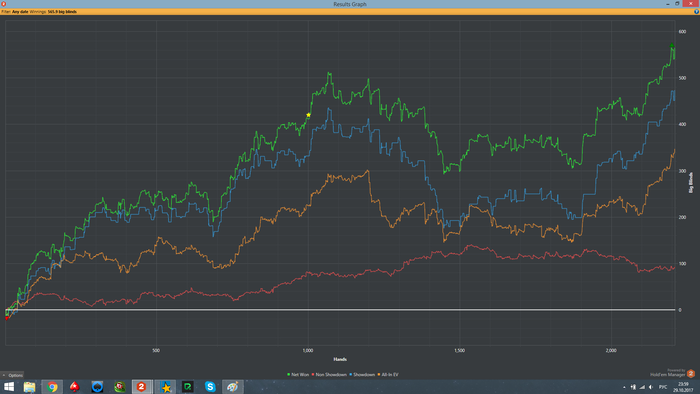Open PokerStars red spade taskbar icon
The height and width of the screenshot is (394, 700).
tap(75, 386)
